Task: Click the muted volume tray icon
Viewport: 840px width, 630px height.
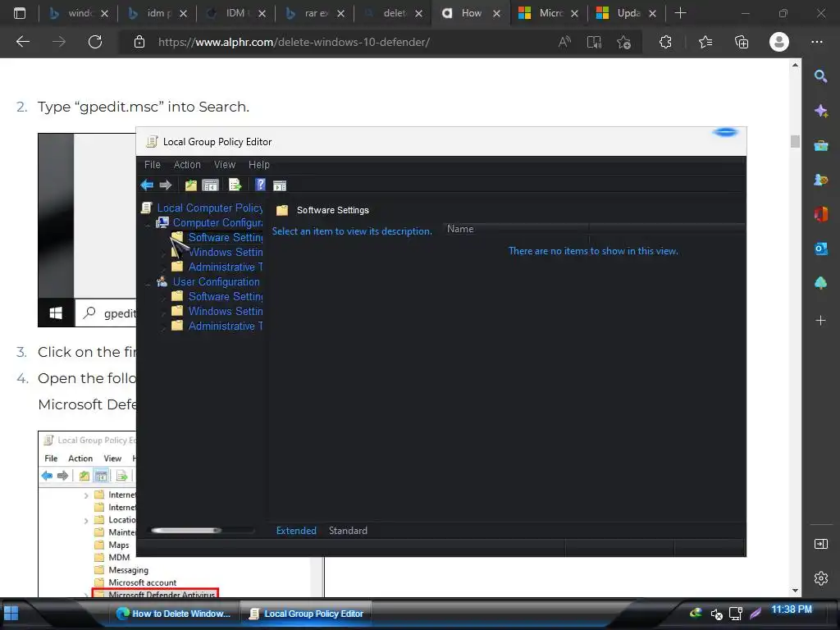Action: pos(716,614)
